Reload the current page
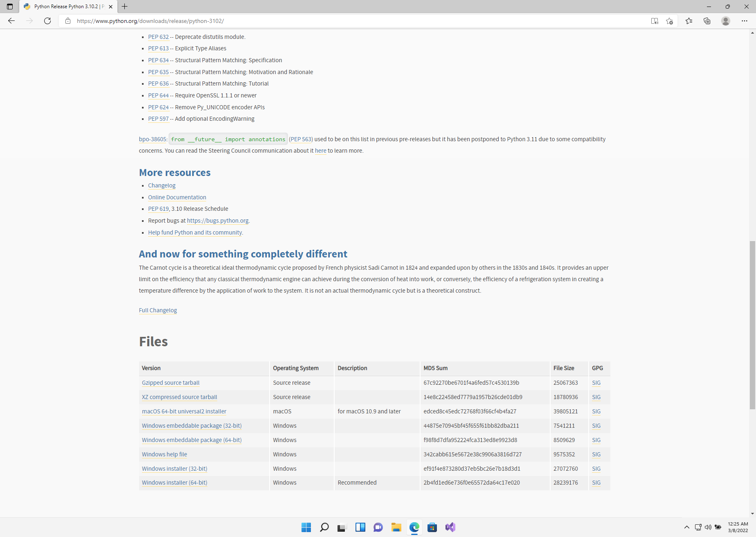This screenshot has width=756, height=537. pos(47,21)
